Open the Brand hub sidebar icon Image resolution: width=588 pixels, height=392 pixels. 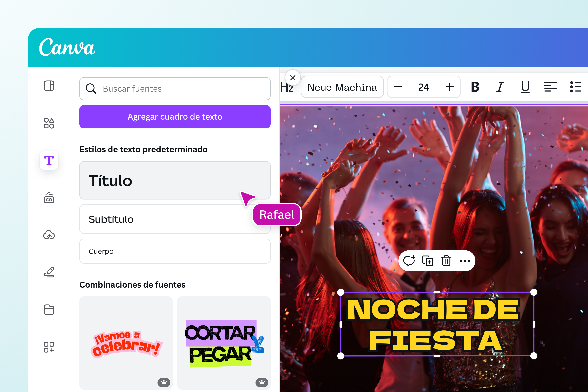point(49,198)
